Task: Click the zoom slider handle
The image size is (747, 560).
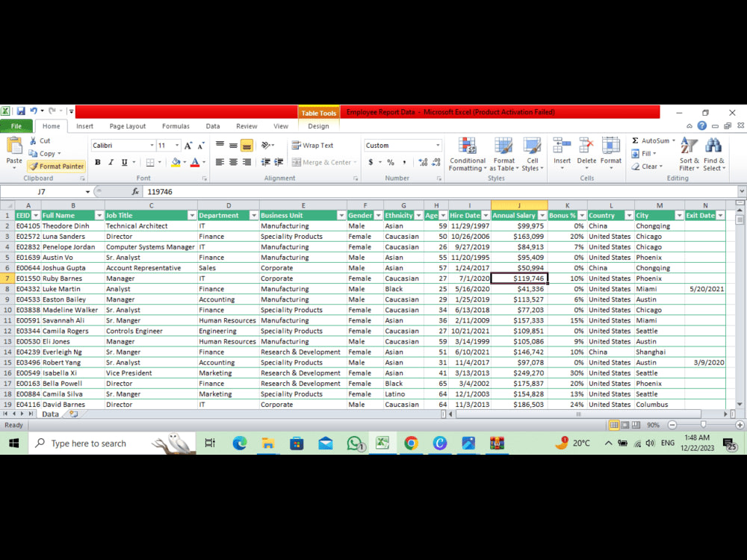Action: (703, 425)
